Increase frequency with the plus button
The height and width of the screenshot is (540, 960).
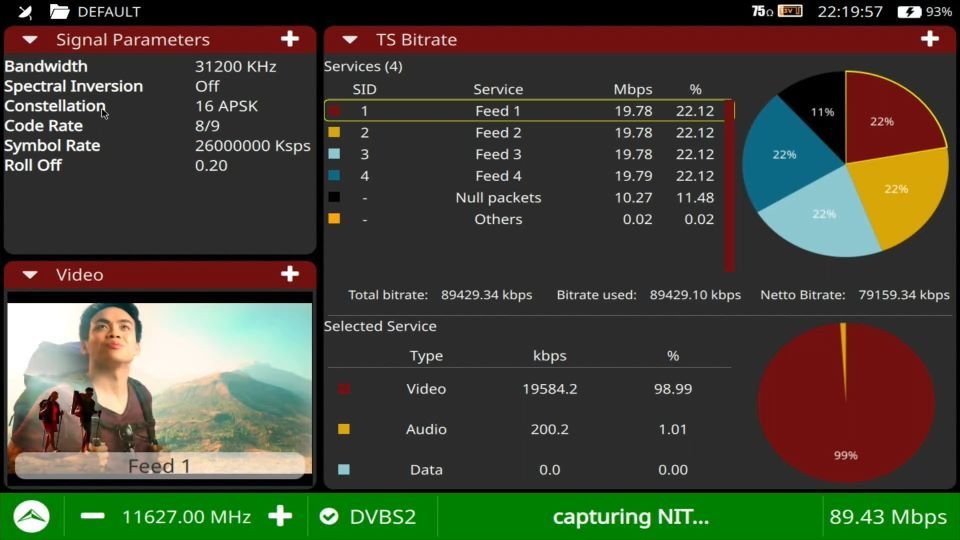(280, 517)
